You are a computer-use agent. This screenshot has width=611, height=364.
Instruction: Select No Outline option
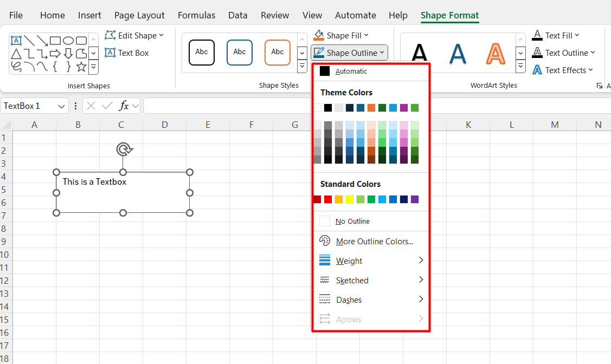371,221
